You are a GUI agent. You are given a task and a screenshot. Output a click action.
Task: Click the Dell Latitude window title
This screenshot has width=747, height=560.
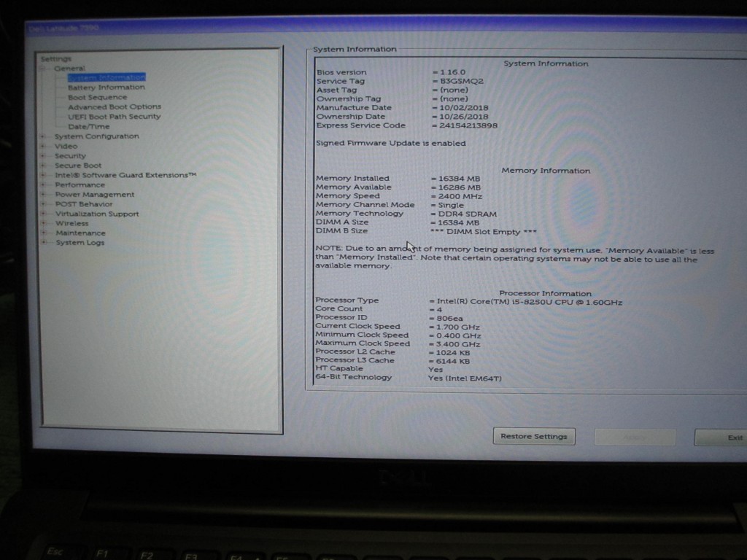tap(63, 28)
